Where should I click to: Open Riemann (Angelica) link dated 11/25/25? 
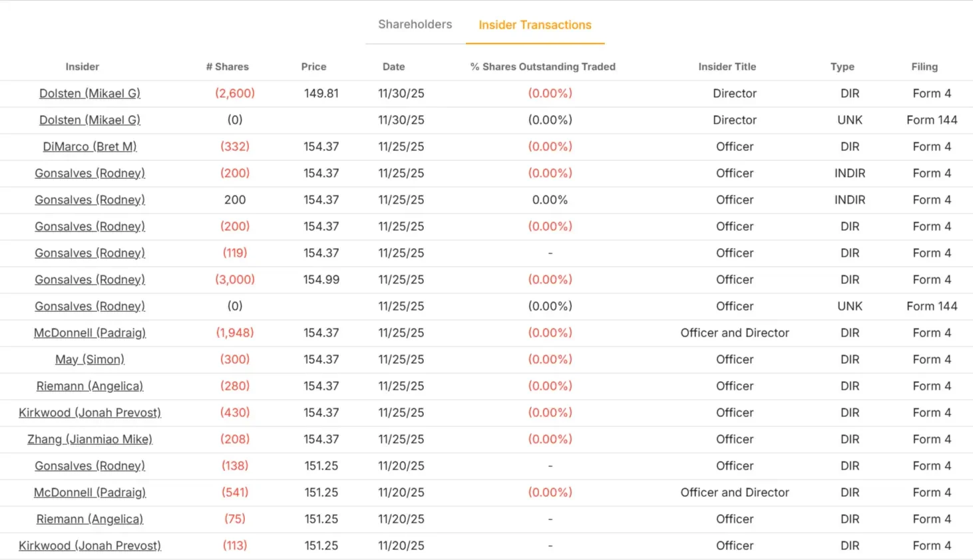coord(90,386)
